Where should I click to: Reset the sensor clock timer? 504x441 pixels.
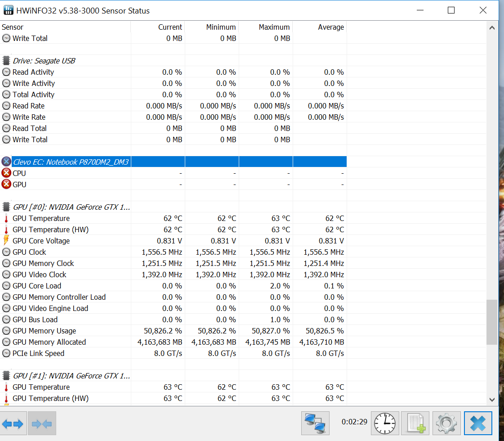[385, 423]
